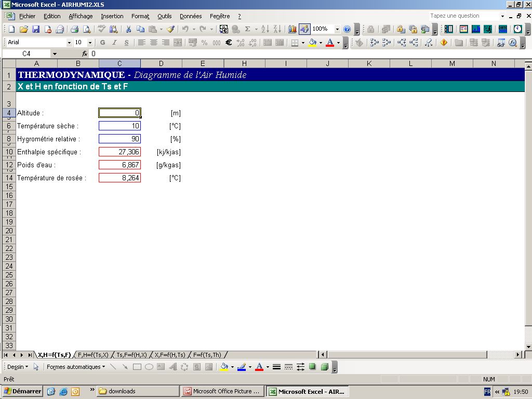Click the Format Painter brush icon

point(170,29)
